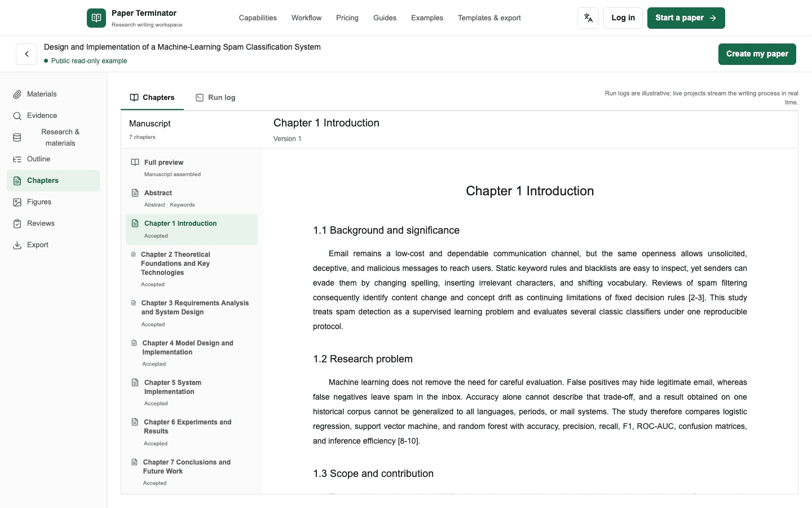Click the file icon beside Chapter 2
812x508 pixels.
[134, 255]
